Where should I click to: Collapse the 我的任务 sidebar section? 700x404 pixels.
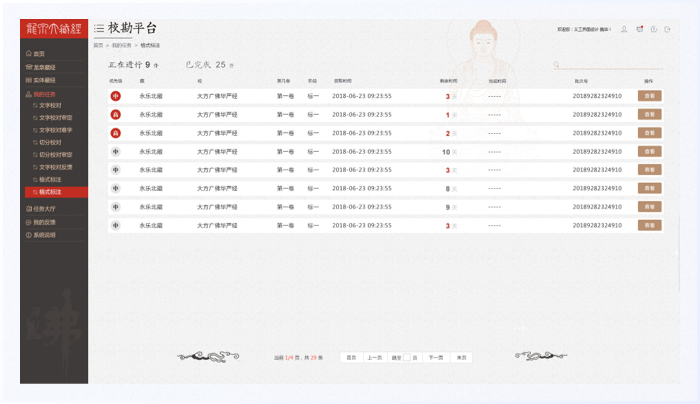point(47,93)
